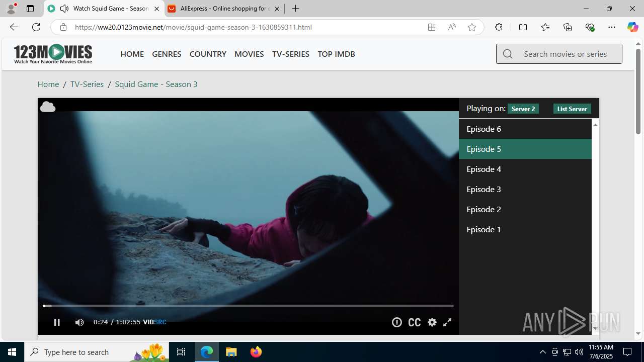644x362 pixels.
Task: Show hidden system tray icons
Action: coord(542,352)
